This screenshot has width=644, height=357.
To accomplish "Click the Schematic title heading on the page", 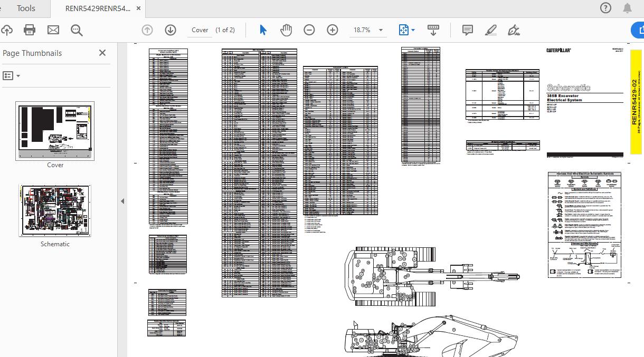I will pos(569,88).
